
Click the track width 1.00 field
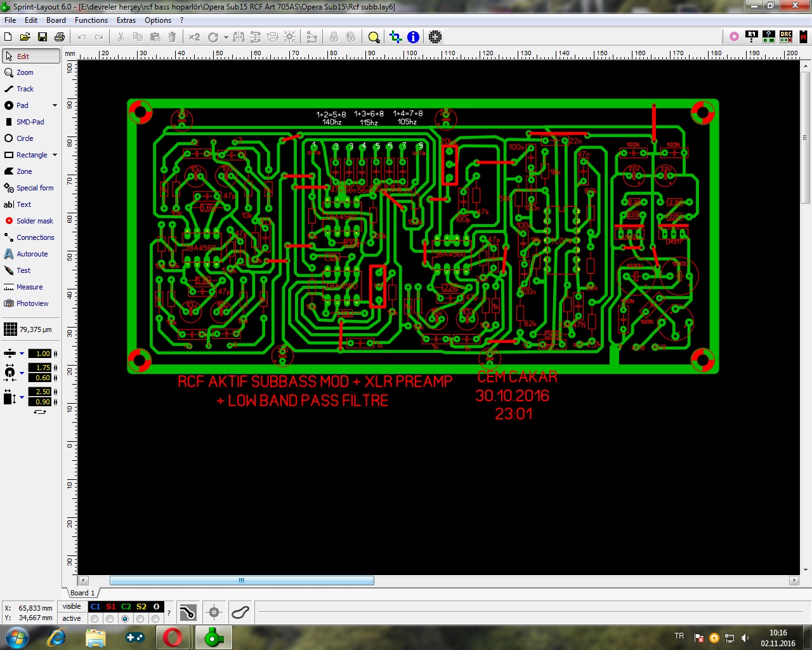(x=39, y=354)
